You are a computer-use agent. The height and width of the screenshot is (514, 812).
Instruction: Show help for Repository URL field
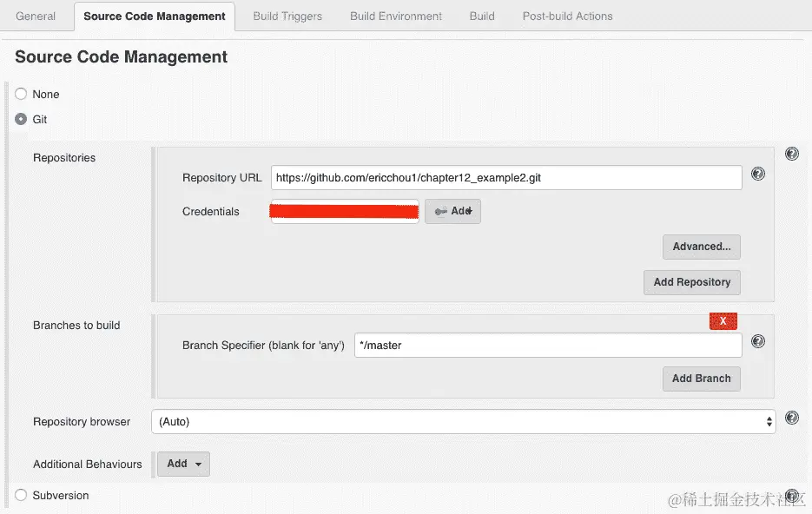[x=757, y=174]
